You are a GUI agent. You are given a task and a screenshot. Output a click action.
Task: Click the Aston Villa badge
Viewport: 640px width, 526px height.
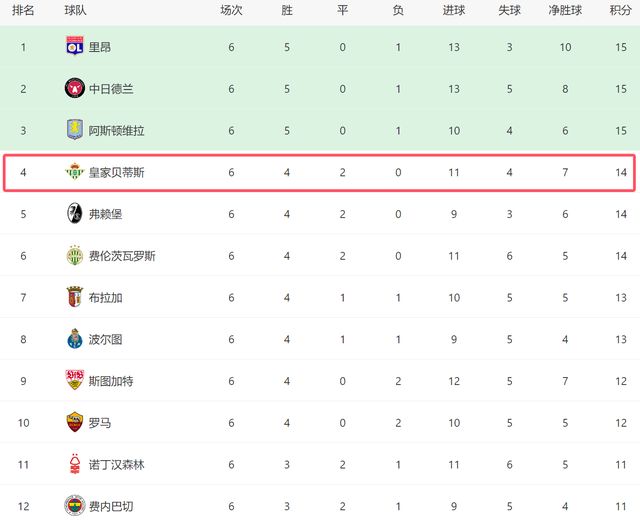click(x=74, y=130)
